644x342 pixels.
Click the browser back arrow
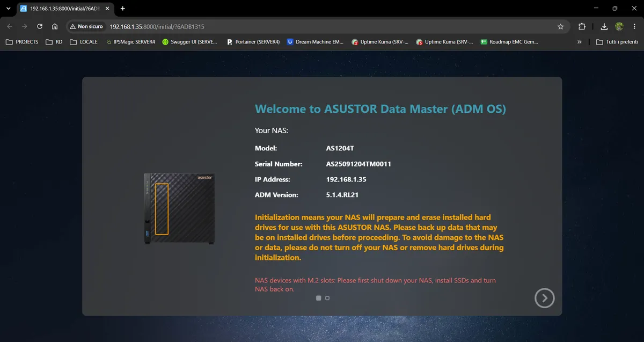10,26
